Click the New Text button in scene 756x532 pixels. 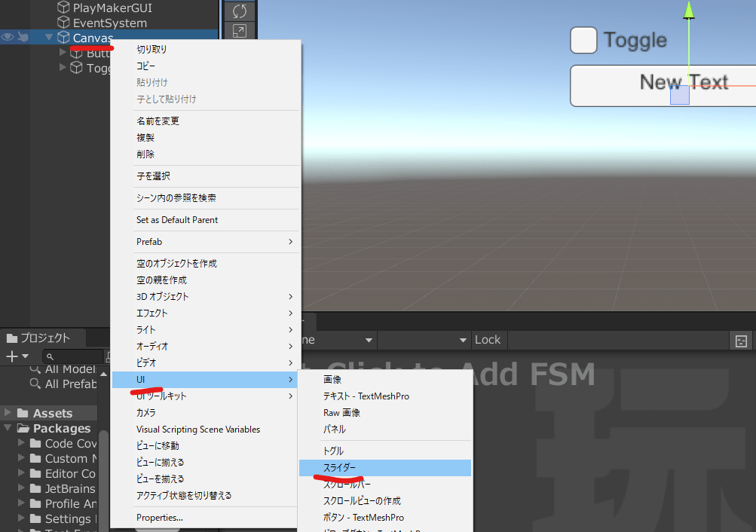[x=662, y=84]
